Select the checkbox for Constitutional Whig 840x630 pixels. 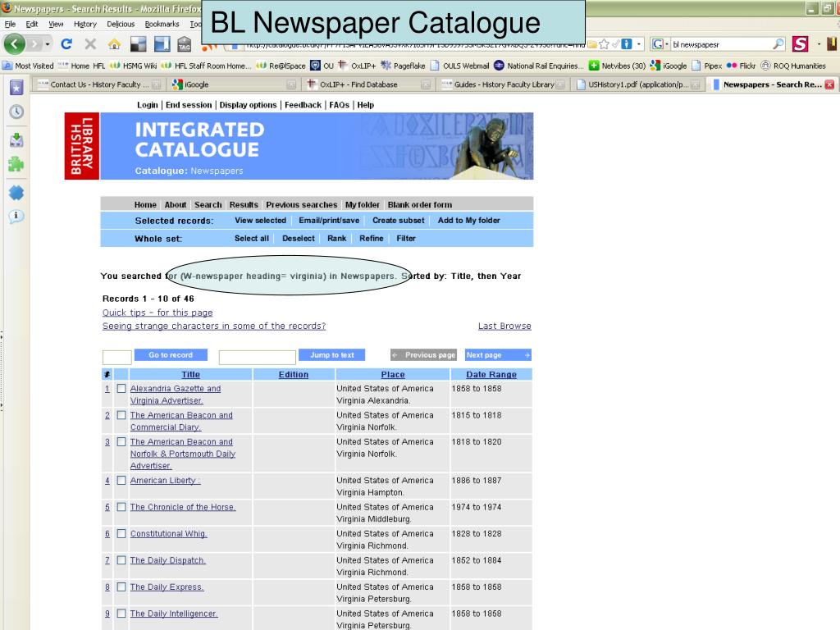[121, 534]
